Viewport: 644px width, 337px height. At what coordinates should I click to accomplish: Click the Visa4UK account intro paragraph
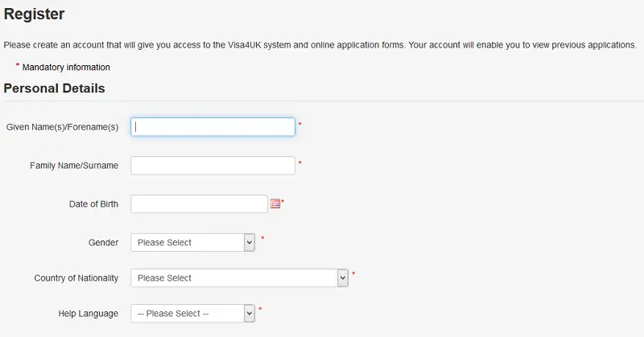(320, 45)
